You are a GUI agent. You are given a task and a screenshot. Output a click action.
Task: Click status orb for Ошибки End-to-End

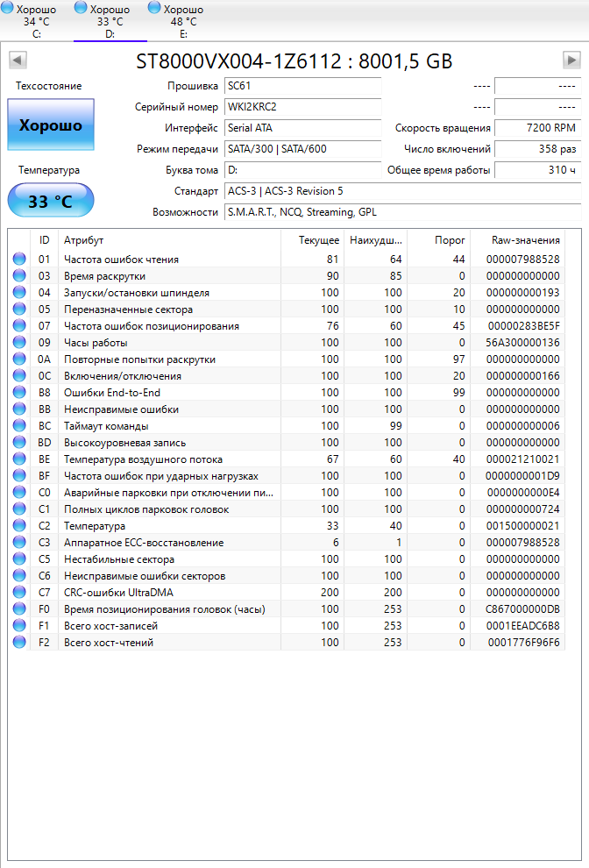click(x=19, y=392)
